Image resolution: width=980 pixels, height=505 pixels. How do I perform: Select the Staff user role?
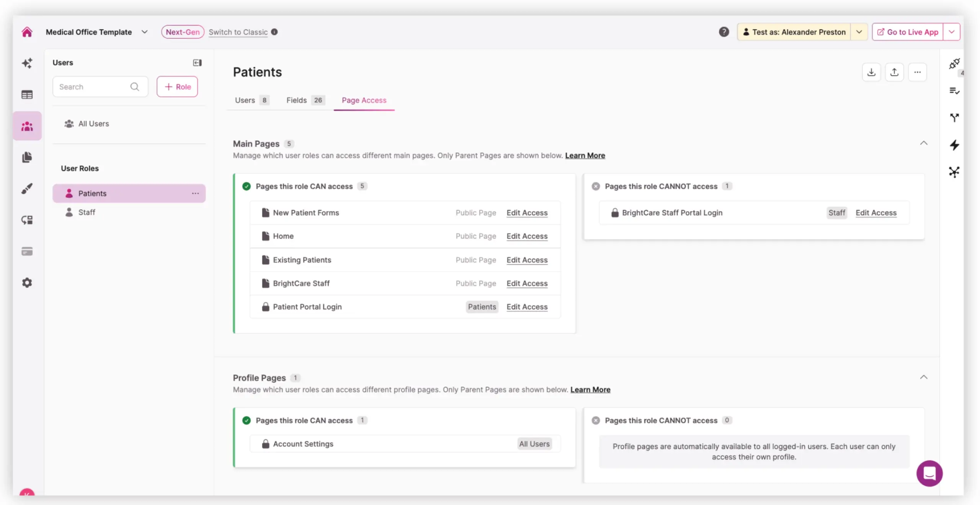tap(87, 212)
